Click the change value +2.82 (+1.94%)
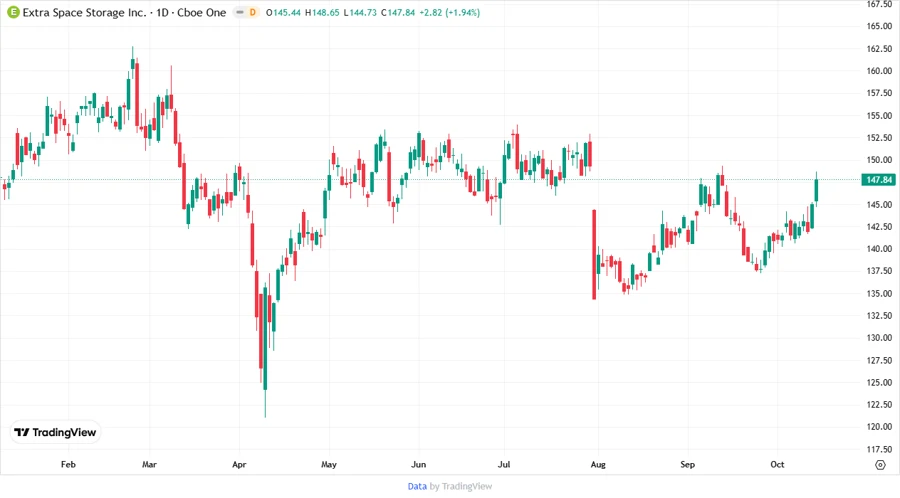 (x=449, y=12)
